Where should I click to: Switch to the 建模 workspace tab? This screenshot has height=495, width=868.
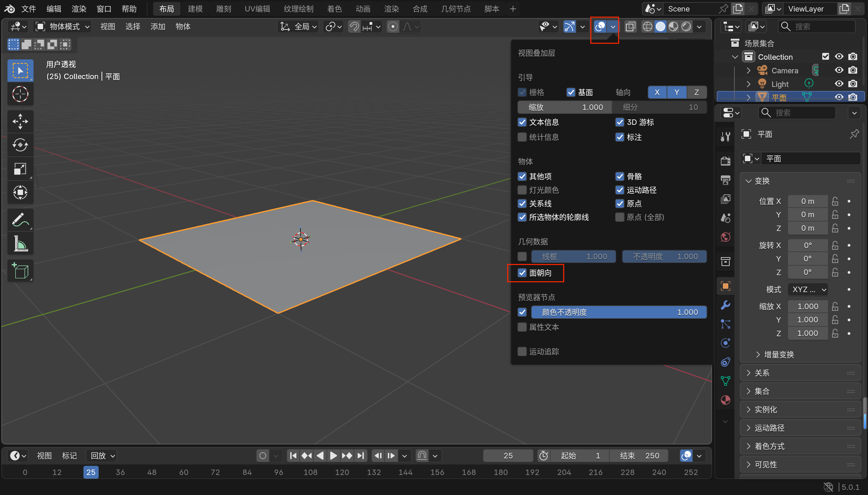(195, 9)
